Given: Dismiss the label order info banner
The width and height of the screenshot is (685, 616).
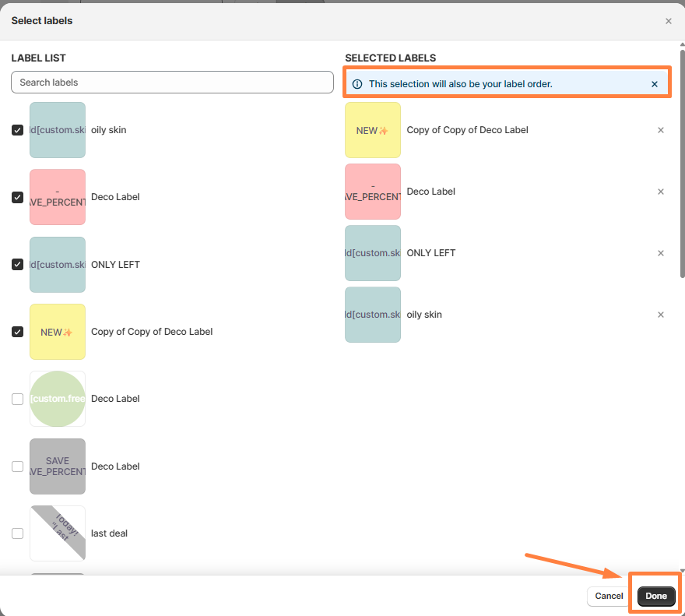Looking at the screenshot, I should [655, 84].
